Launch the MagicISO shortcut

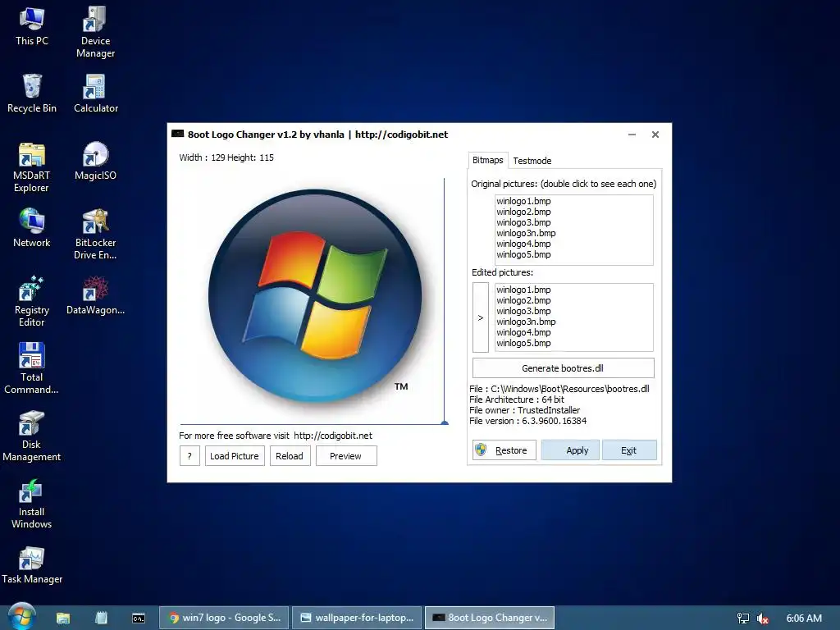click(95, 162)
